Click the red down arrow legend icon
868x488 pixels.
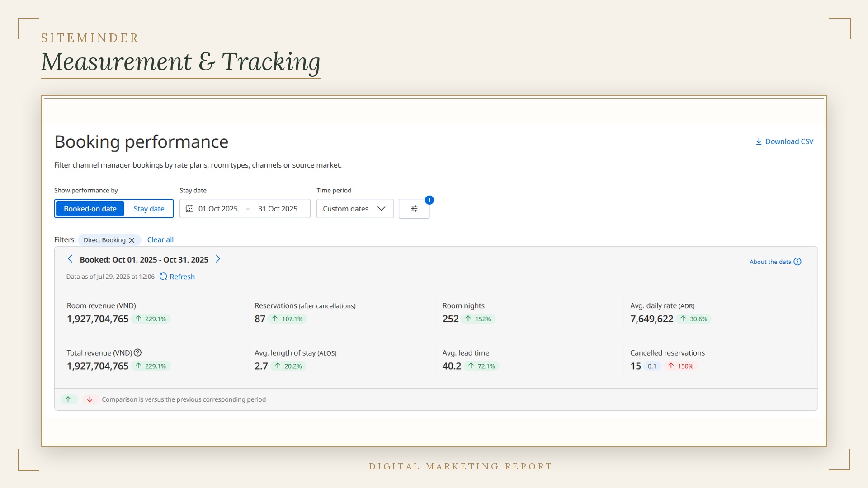tap(90, 399)
